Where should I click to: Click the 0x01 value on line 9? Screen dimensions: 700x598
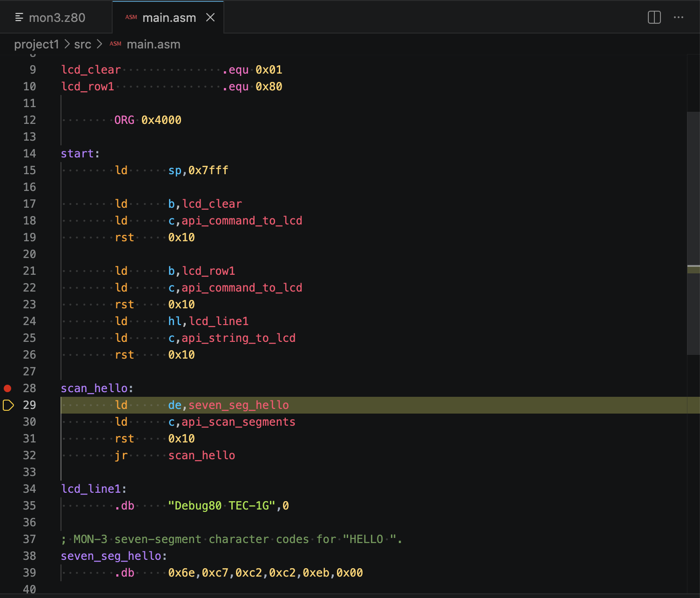click(x=269, y=70)
